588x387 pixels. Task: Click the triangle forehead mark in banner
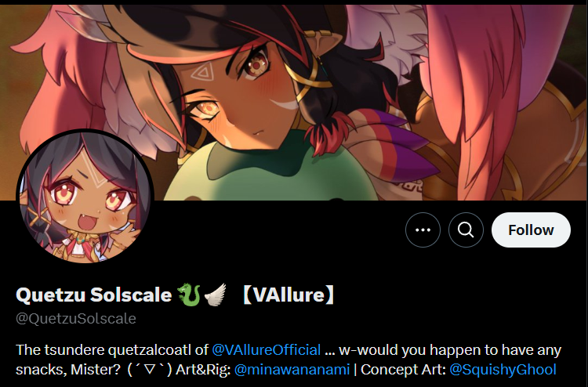(201, 73)
